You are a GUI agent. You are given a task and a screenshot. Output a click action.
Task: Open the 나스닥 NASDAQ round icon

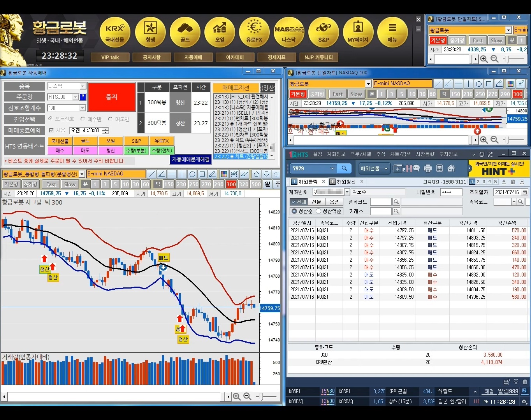(x=289, y=32)
